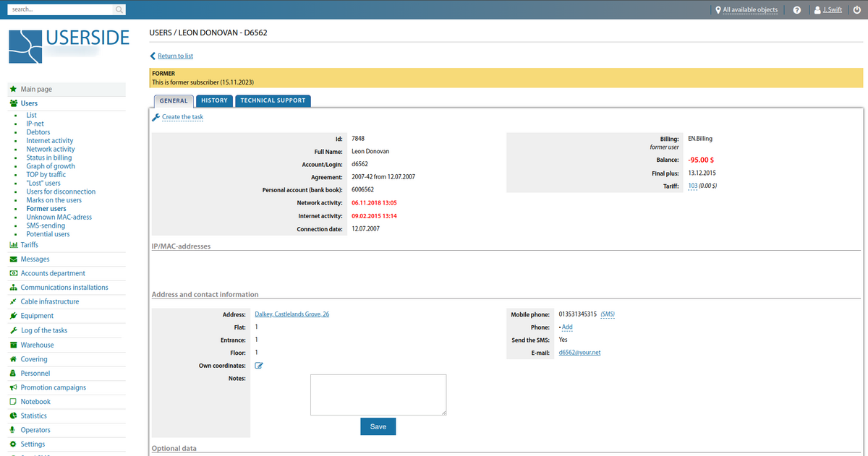Click the power icon to log out
Image resolution: width=868 pixels, height=456 pixels.
click(x=857, y=9)
